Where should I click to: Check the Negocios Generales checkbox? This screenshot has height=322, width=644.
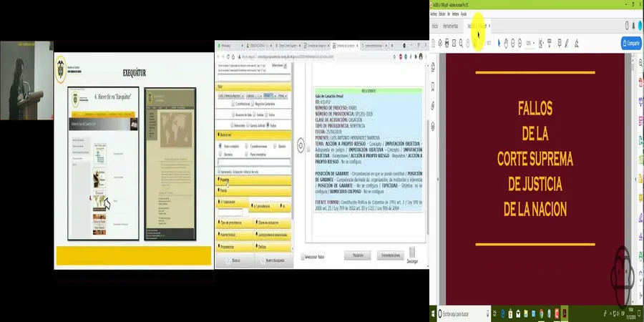(253, 104)
